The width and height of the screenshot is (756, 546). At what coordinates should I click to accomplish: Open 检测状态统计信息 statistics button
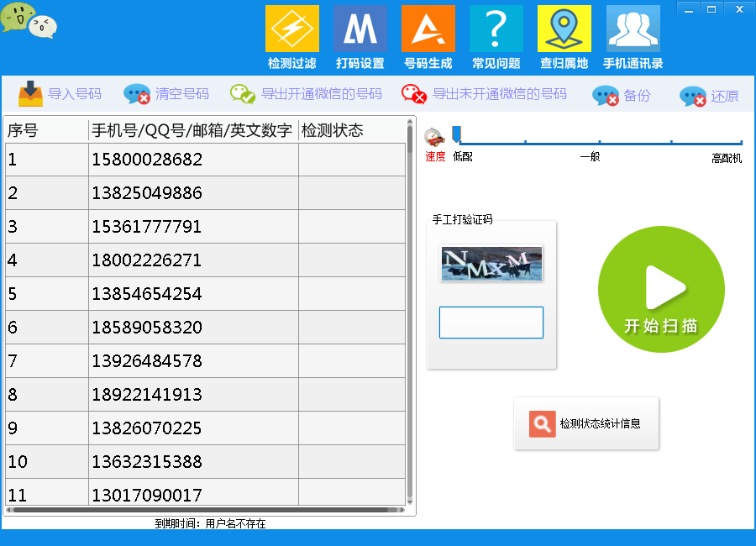586,423
